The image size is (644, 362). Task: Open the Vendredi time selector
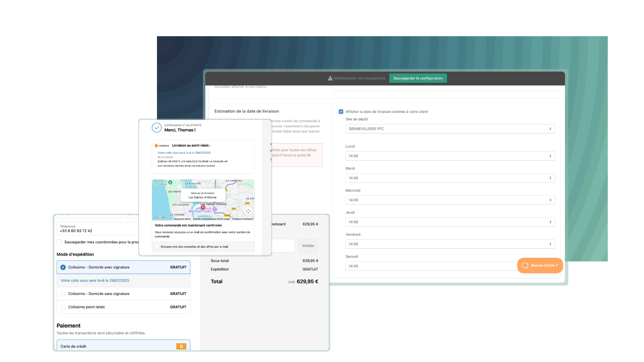click(x=450, y=244)
